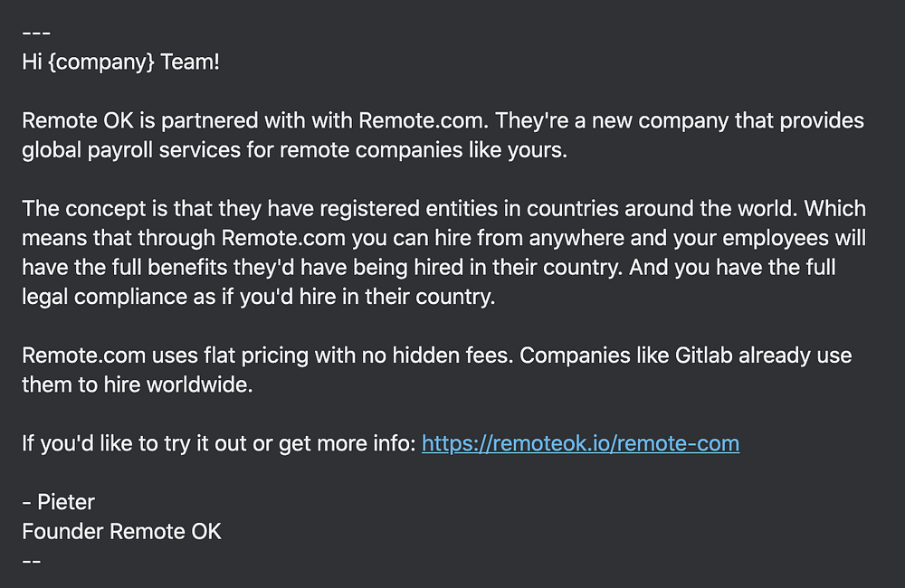Open the remoteok.io/remote-com link
The height and width of the screenshot is (588, 905).
pos(580,443)
